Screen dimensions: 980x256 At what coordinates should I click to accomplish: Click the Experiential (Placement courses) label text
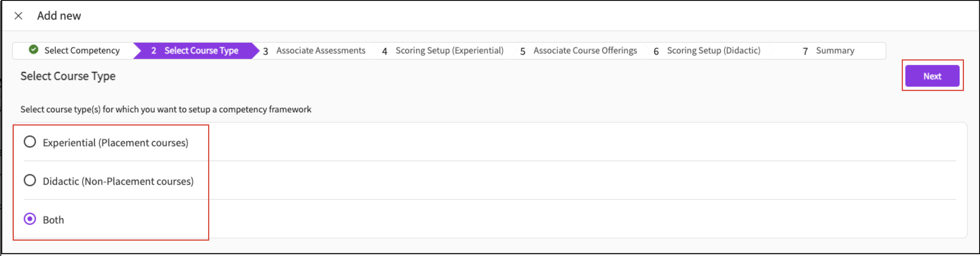pos(115,143)
